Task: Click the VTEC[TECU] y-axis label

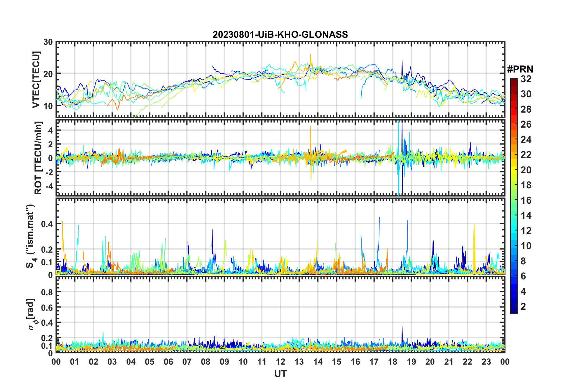Action: coord(36,80)
